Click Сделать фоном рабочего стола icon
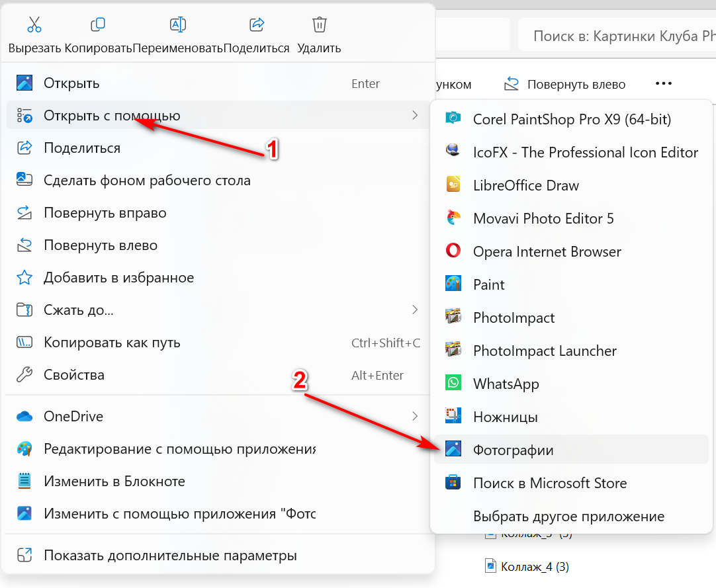This screenshot has width=716, height=588. (24, 180)
